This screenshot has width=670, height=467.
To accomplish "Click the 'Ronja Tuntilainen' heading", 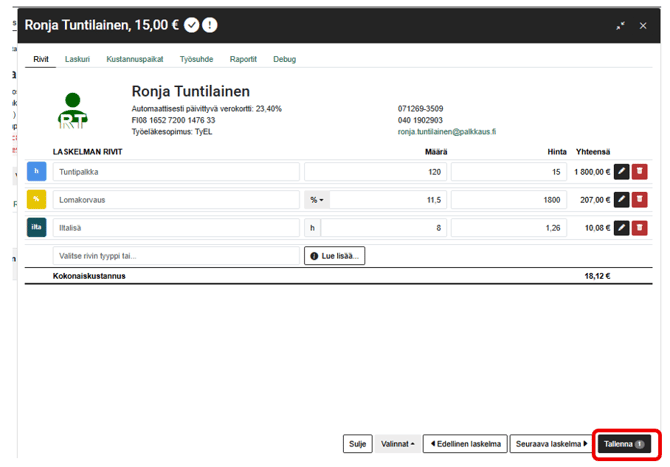I will click(x=191, y=91).
